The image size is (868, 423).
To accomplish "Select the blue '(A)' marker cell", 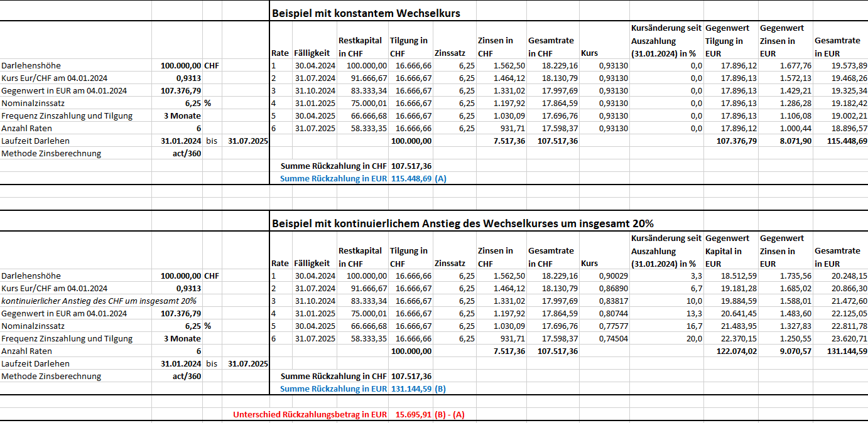I will [440, 178].
